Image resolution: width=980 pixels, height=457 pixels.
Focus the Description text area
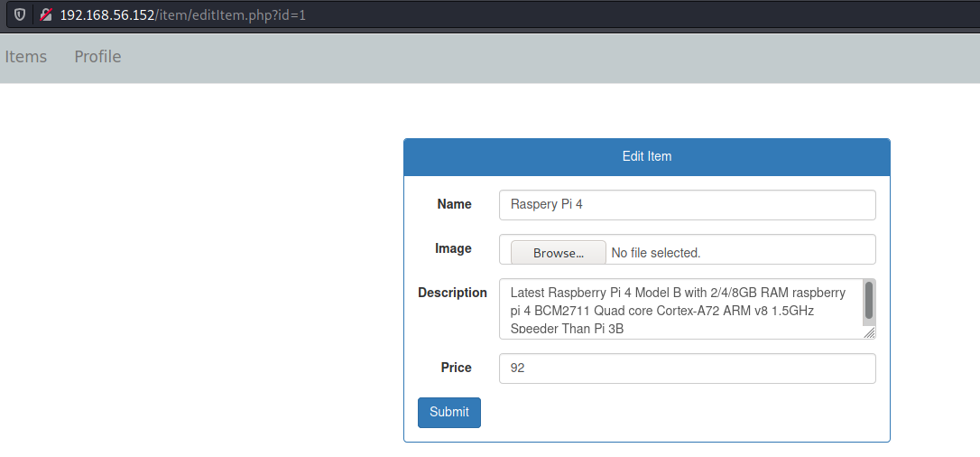tap(677, 309)
